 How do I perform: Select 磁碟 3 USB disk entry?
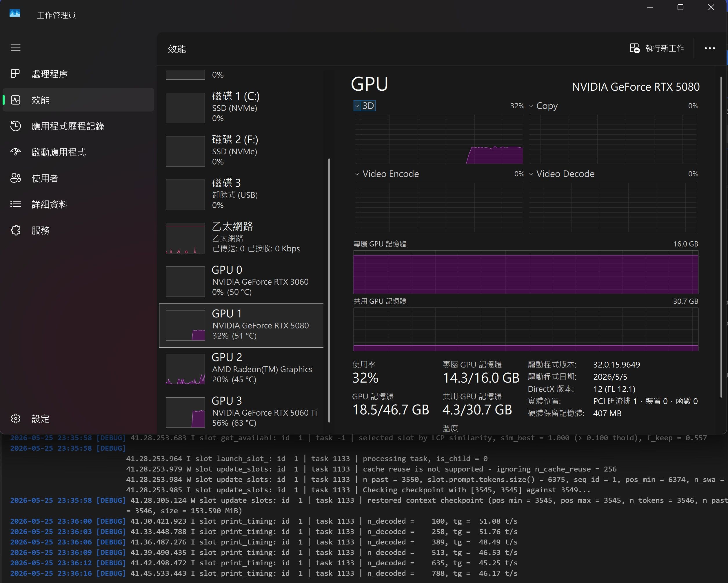click(x=241, y=194)
